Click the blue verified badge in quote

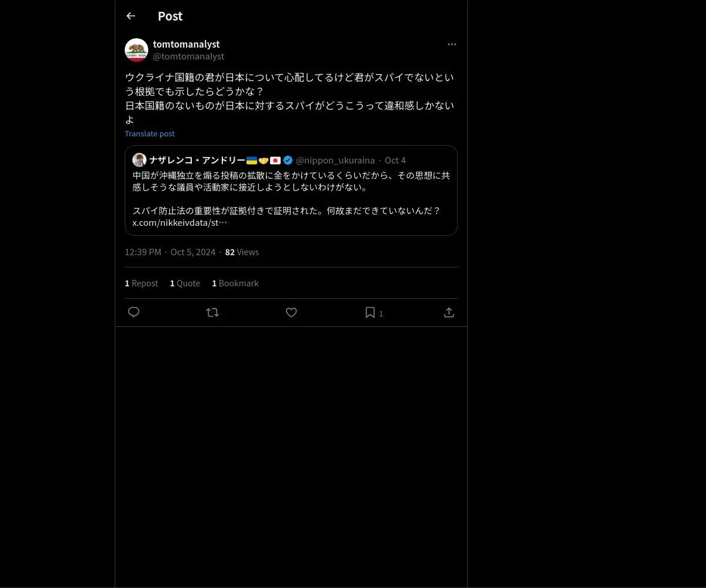(x=288, y=160)
